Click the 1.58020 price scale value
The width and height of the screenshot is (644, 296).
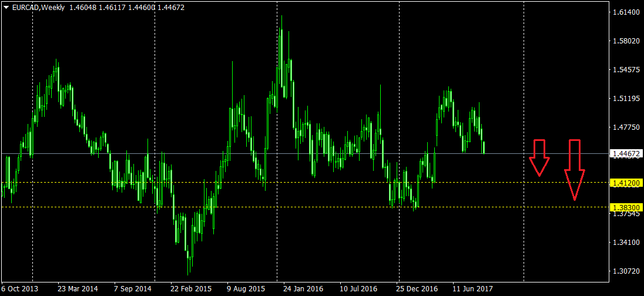click(625, 42)
